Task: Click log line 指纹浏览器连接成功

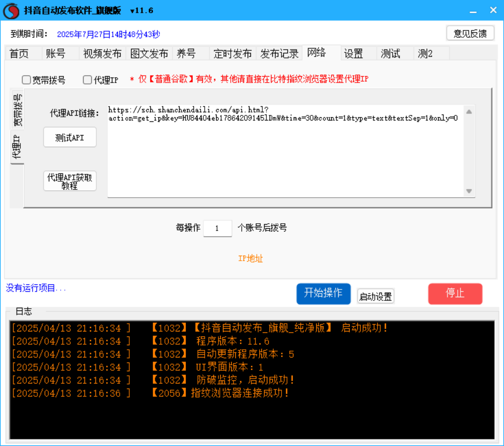Action: pos(150,393)
